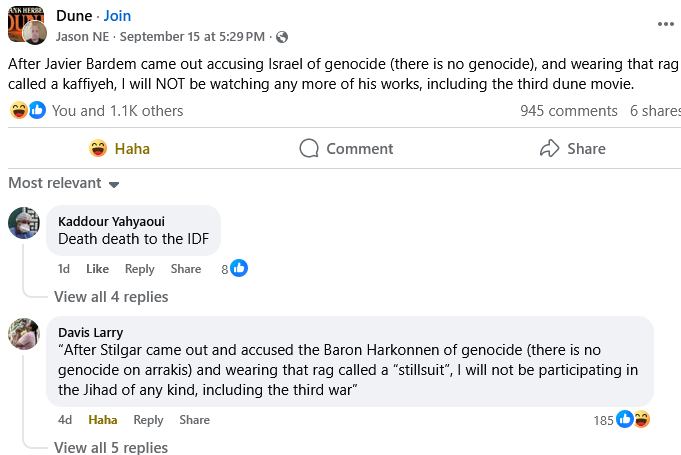
Task: Open Davis Larry's profile picture
Action: 24,334
